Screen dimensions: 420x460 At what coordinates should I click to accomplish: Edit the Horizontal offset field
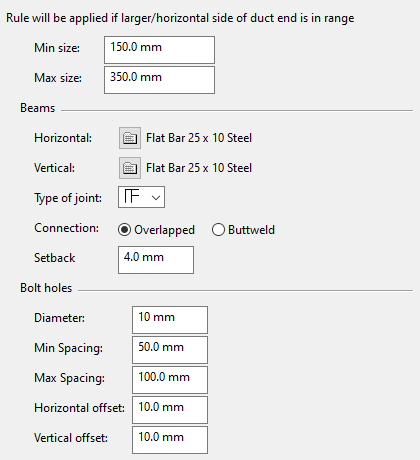point(170,410)
